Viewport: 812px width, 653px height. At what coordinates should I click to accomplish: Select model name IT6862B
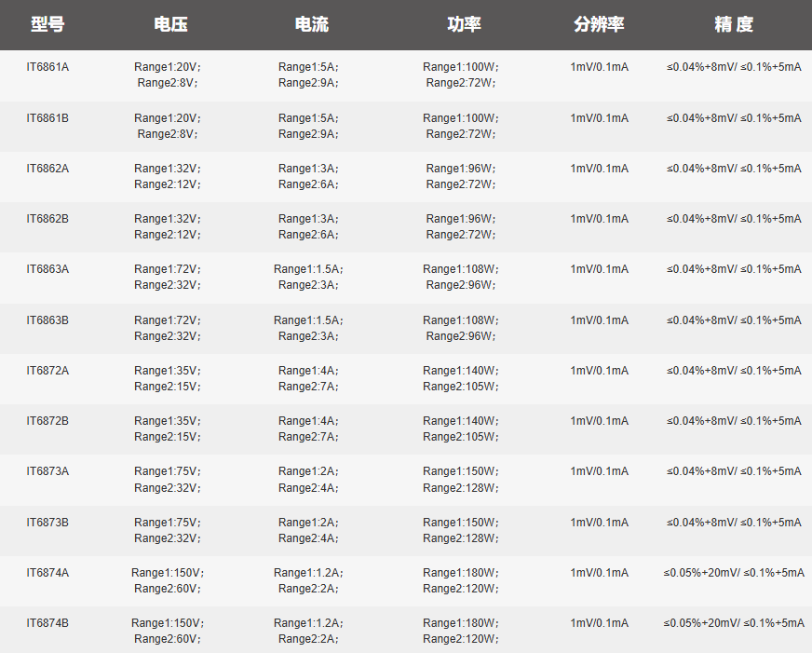point(47,219)
